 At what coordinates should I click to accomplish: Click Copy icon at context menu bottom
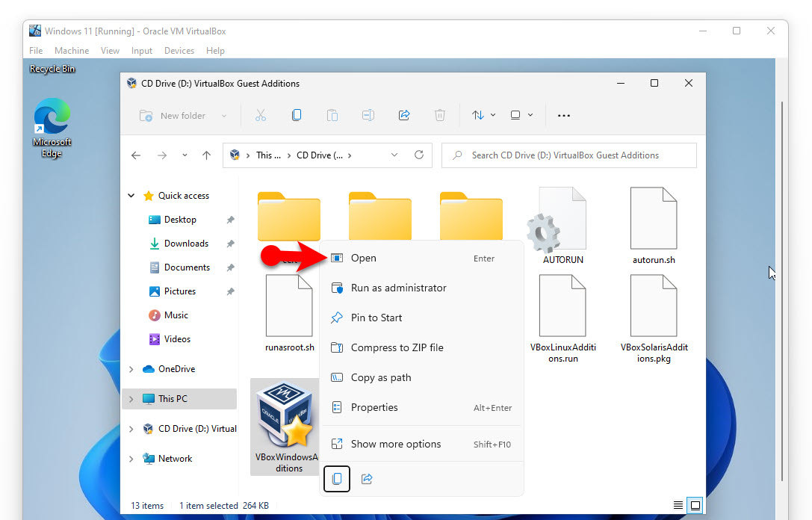pyautogui.click(x=337, y=479)
